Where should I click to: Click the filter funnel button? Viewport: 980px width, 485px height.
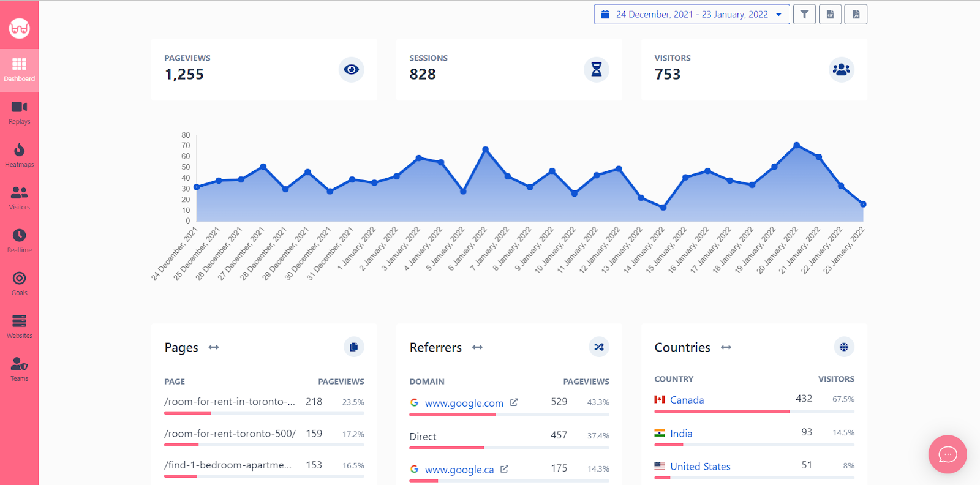804,15
